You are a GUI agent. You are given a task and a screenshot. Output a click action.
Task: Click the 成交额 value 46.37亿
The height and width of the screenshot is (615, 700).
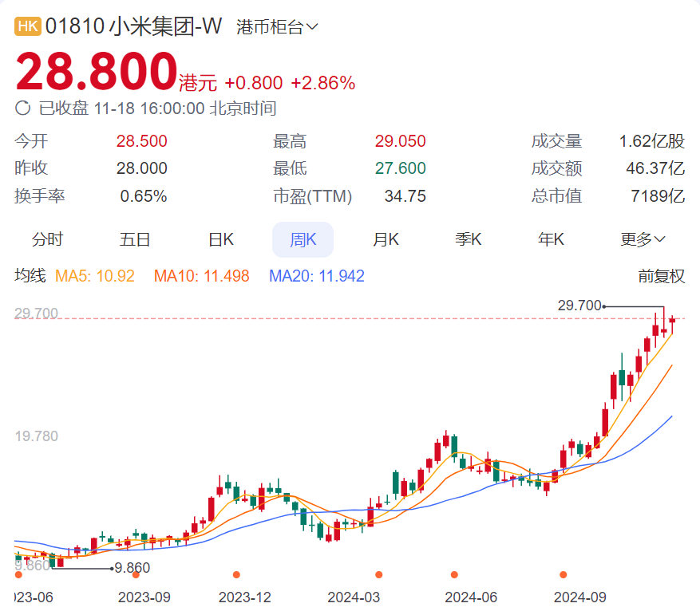pos(655,168)
